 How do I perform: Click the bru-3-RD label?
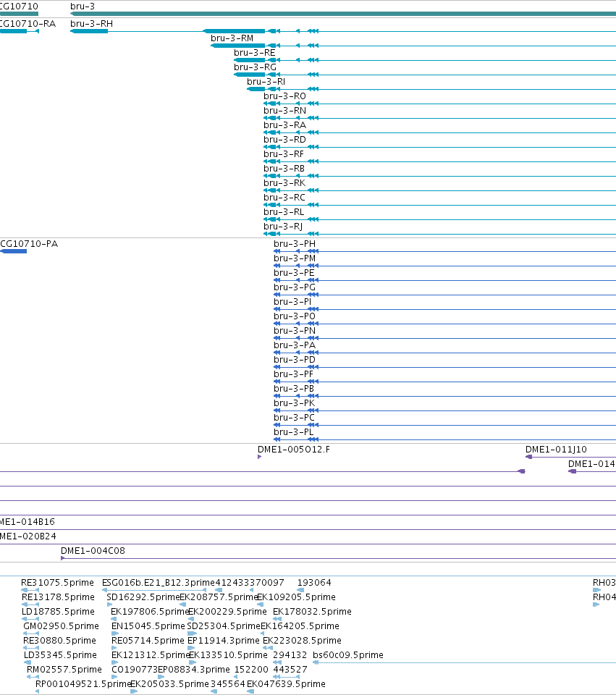(x=284, y=140)
